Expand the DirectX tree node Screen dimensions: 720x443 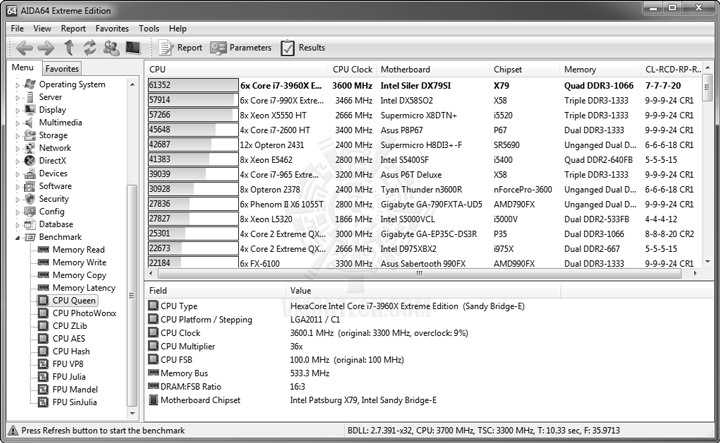coord(18,161)
